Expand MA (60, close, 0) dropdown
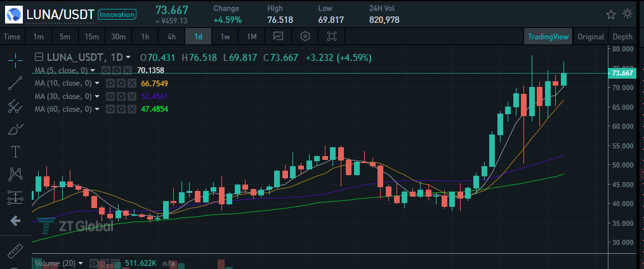Image resolution: width=644 pixels, height=269 pixels. (97, 109)
